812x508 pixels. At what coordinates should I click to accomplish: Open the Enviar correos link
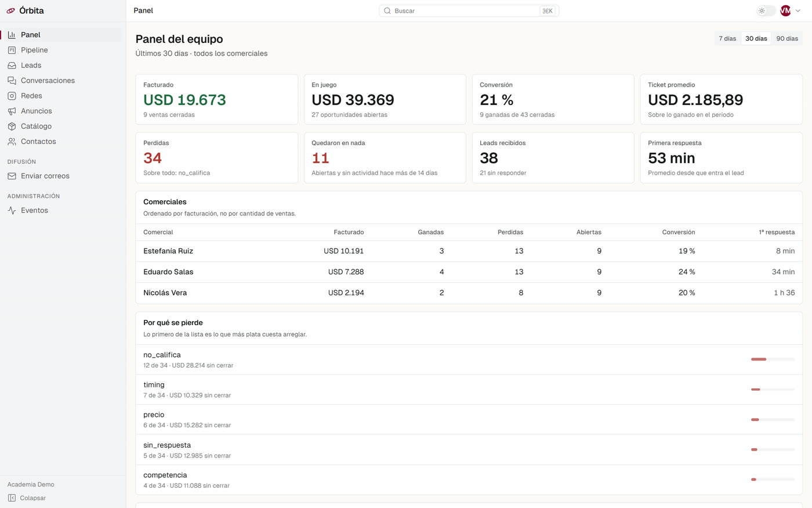click(x=45, y=176)
